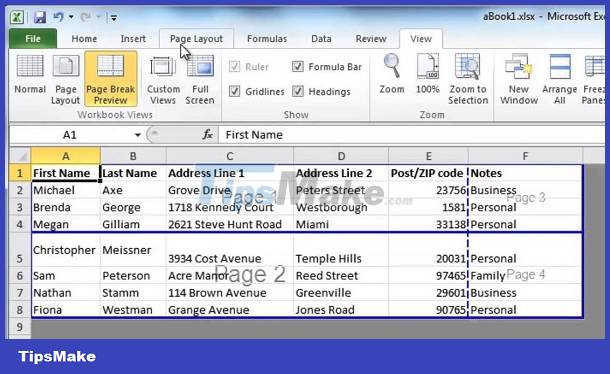
Task: Click Arrange All windows
Action: pos(559,79)
